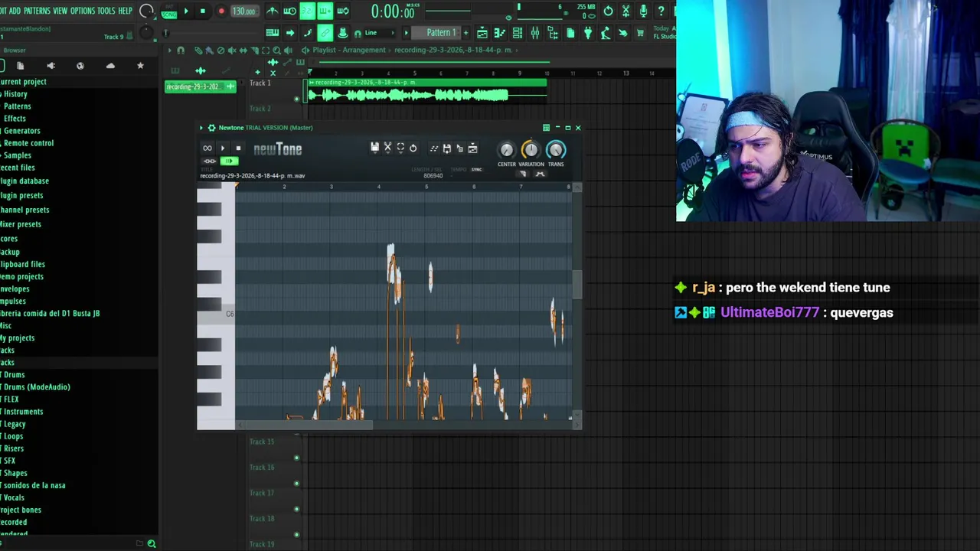Open the shopping cart content library icon
The height and width of the screenshot is (551, 980).
[640, 32]
